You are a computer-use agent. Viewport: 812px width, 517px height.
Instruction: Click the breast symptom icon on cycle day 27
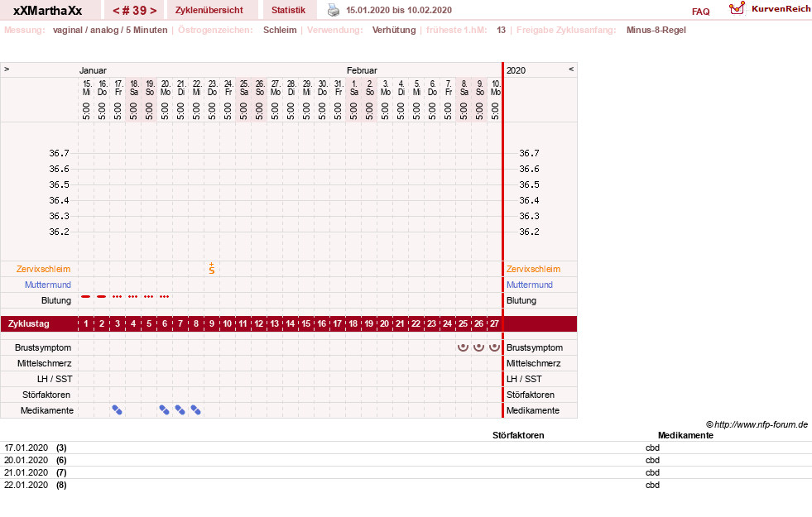point(494,347)
